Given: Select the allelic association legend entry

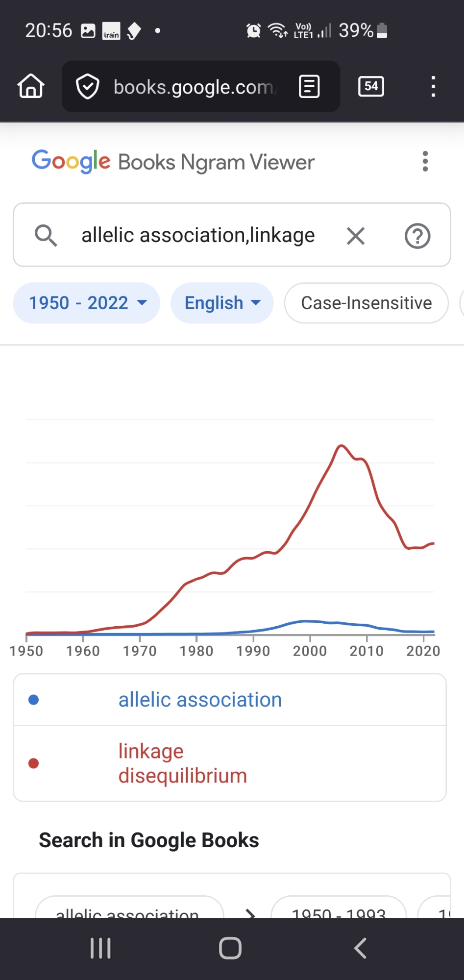Looking at the screenshot, I should [x=200, y=700].
